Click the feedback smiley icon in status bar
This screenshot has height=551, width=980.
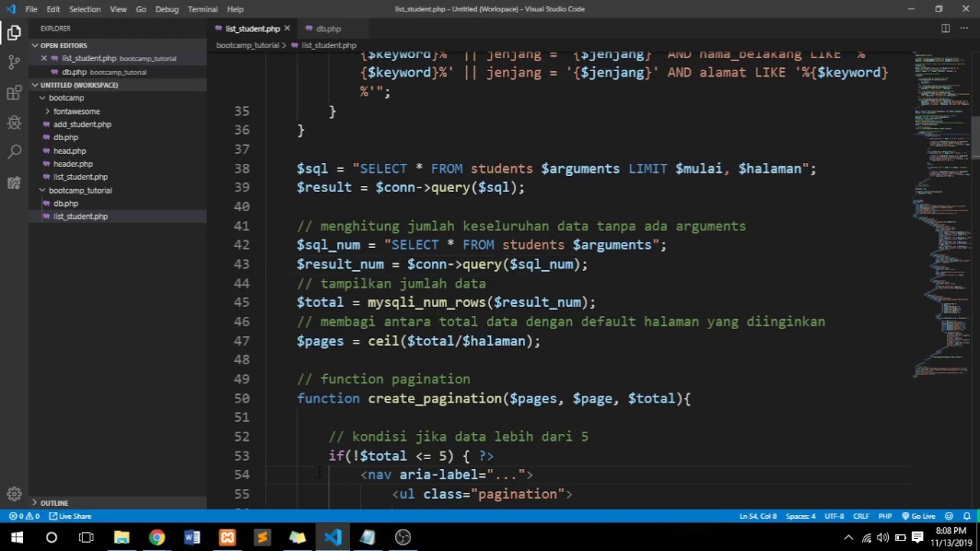[x=949, y=516]
